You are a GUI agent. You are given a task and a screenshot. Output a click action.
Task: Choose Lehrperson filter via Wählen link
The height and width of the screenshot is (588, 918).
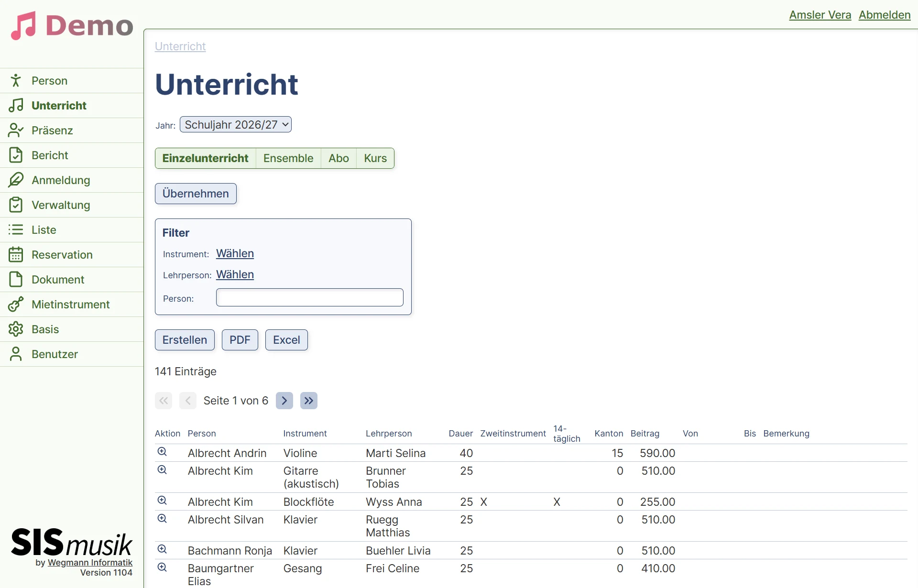click(235, 274)
